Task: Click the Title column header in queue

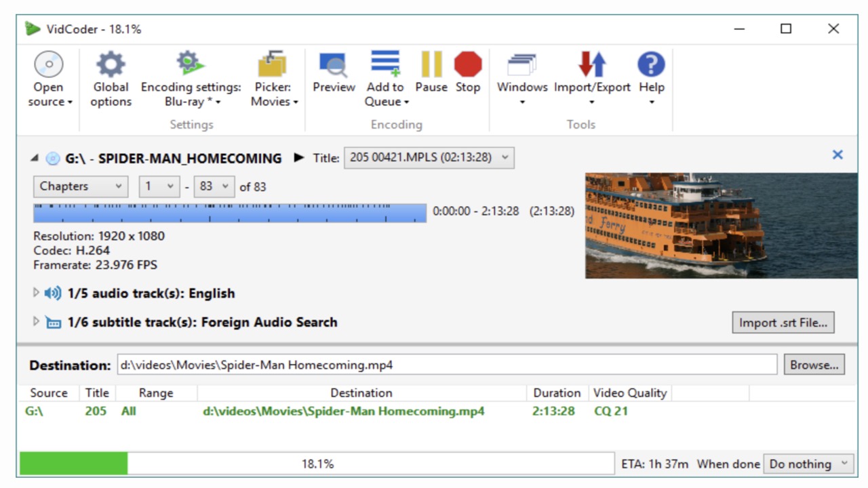Action: click(x=98, y=393)
